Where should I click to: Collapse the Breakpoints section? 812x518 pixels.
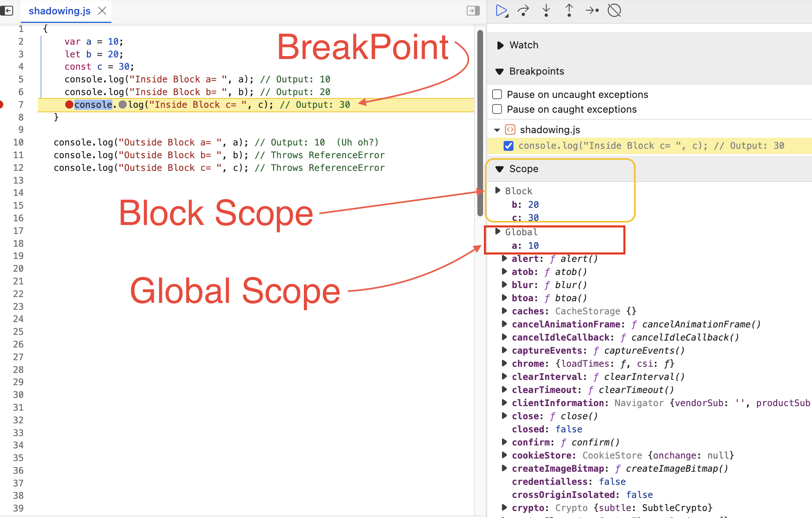[500, 71]
